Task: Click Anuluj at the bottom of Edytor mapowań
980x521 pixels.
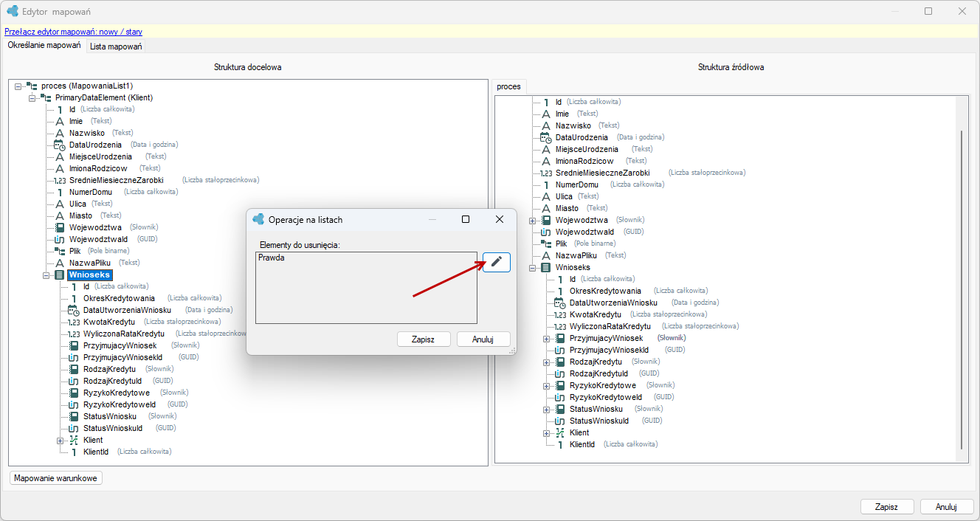Action: click(946, 507)
